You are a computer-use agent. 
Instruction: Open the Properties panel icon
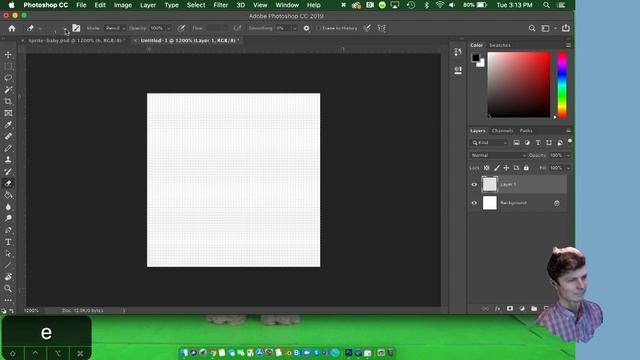(x=458, y=70)
